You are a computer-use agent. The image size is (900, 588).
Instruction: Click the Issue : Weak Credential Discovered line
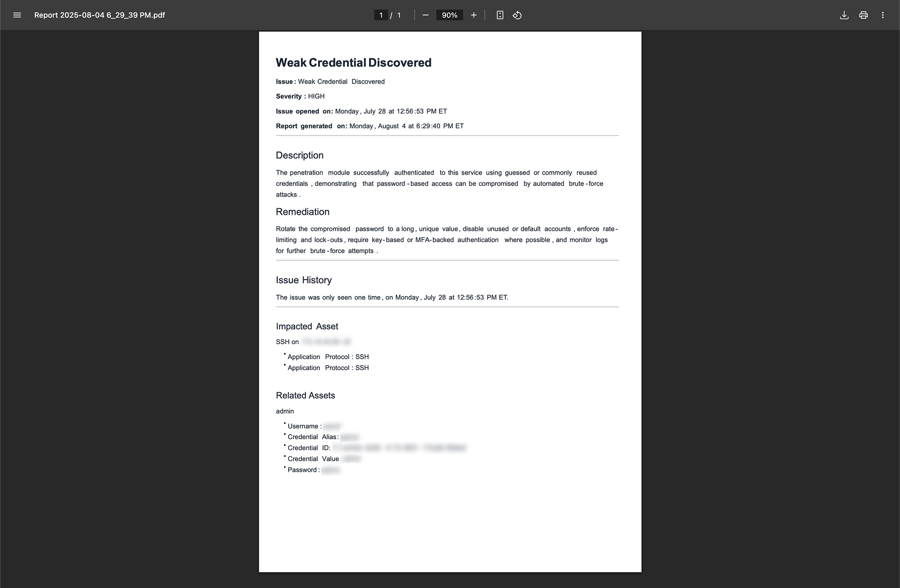pyautogui.click(x=330, y=81)
